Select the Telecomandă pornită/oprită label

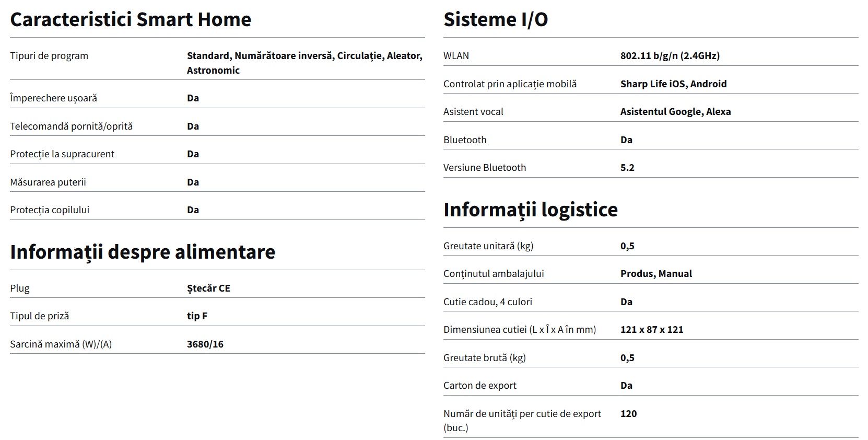pos(71,126)
